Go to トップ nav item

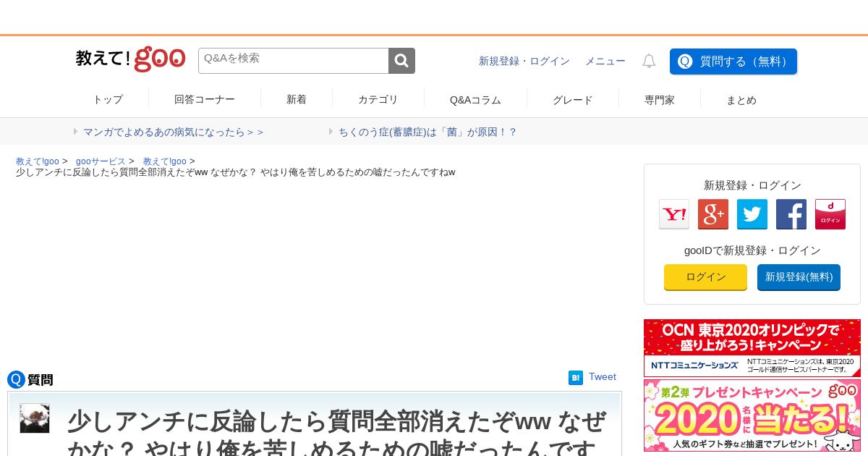(108, 100)
